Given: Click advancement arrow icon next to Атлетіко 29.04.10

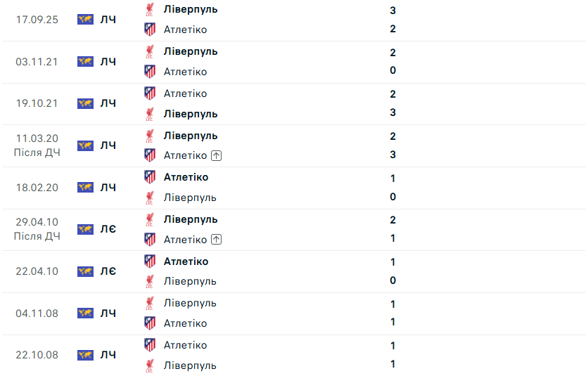Looking at the screenshot, I should 217,239.
